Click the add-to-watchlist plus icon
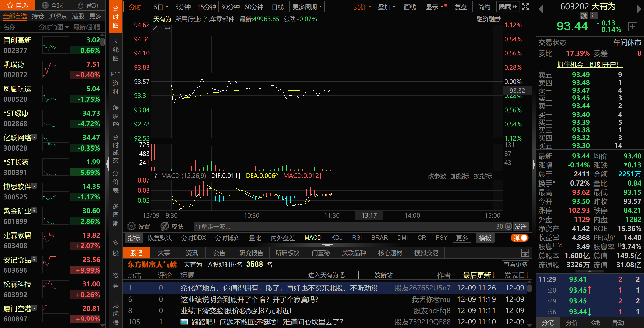This screenshot has width=644, height=328. 633,27
